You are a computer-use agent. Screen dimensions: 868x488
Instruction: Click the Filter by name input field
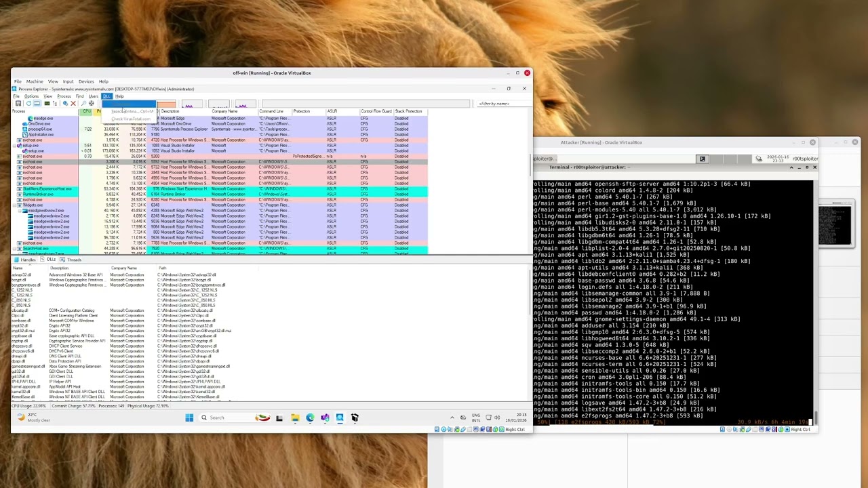point(502,104)
